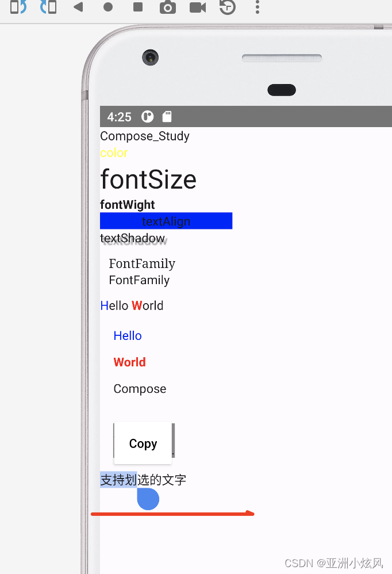Click the circular status bar notification icon
Screen dimensions: 392x574
coord(147,117)
